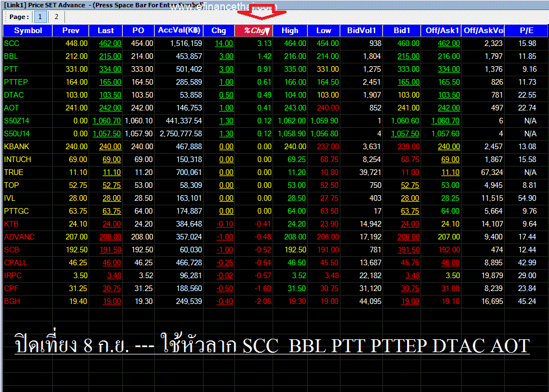Click the Prev column header

coord(71,30)
